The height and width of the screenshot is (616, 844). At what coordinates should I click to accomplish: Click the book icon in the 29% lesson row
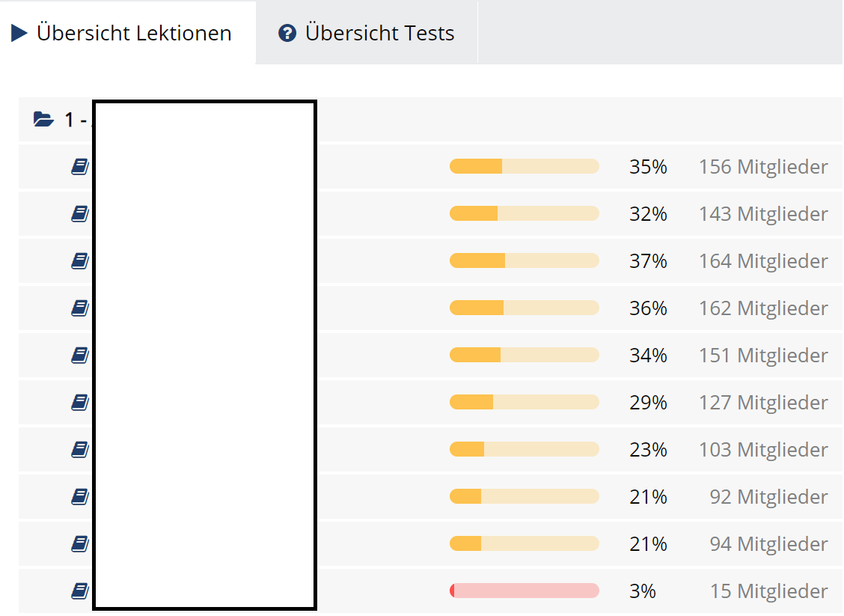79,402
